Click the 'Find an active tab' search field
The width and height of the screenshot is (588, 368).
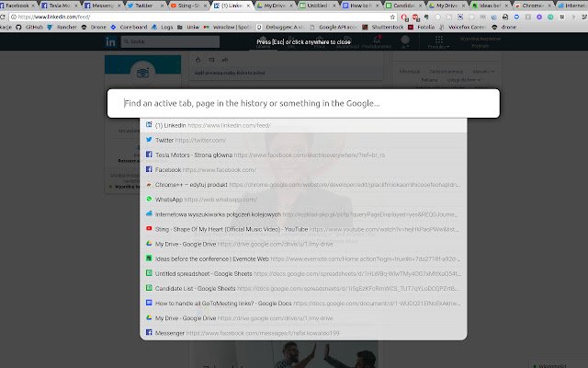[x=303, y=103]
